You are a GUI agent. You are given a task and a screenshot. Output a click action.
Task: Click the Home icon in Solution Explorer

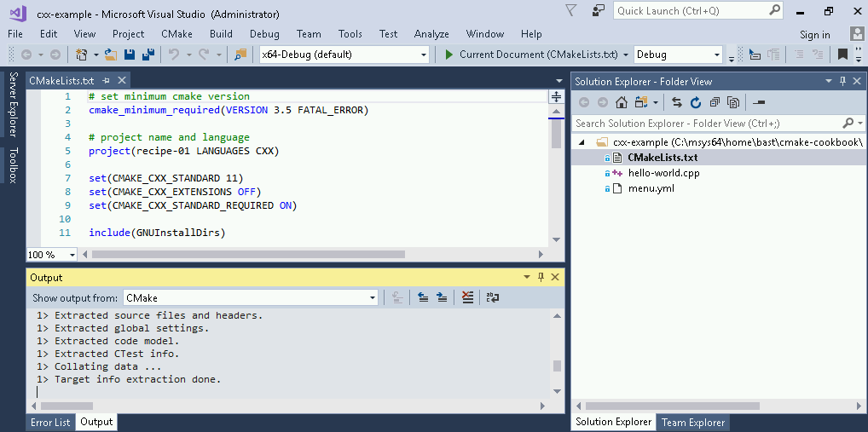622,102
